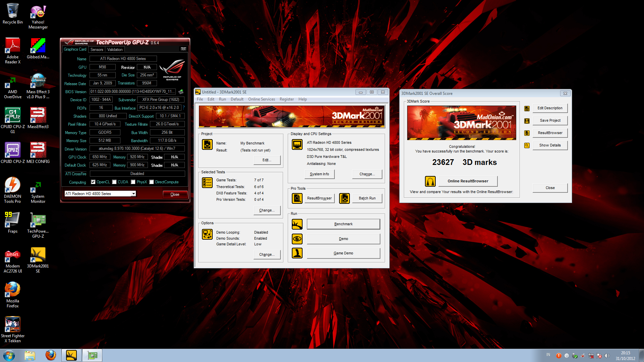
Task: Toggle the PhysX computing checkbox
Action: (x=133, y=182)
